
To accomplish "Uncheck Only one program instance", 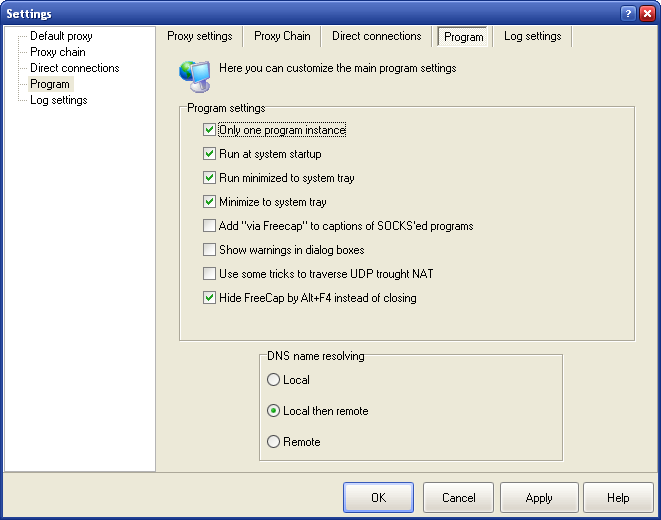I will pyautogui.click(x=209, y=130).
